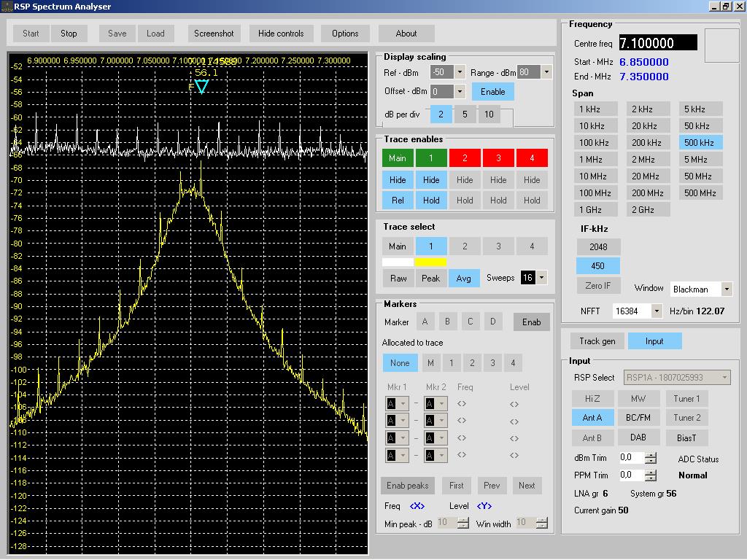
Task: Set span to 1 kHz
Action: (595, 109)
